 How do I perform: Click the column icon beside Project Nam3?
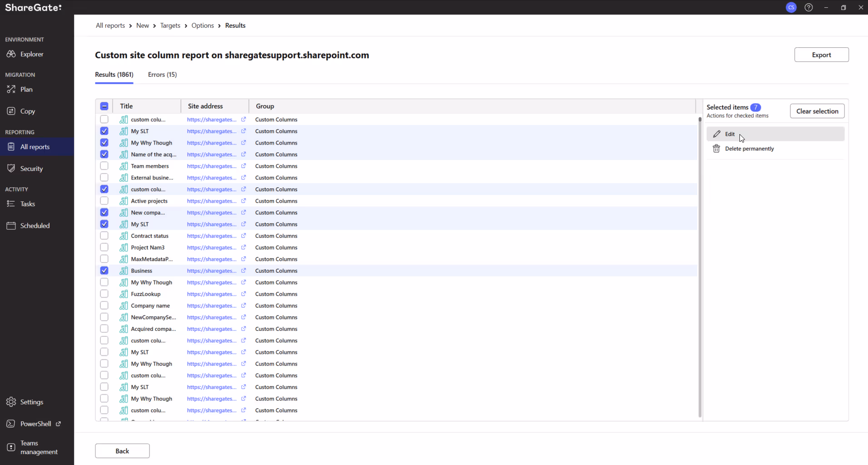coord(124,247)
